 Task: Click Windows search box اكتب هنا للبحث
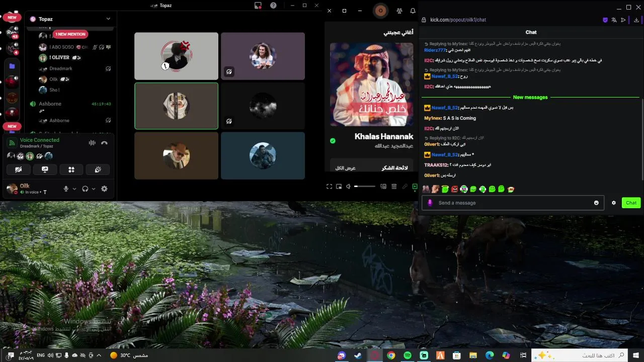pos(581,355)
